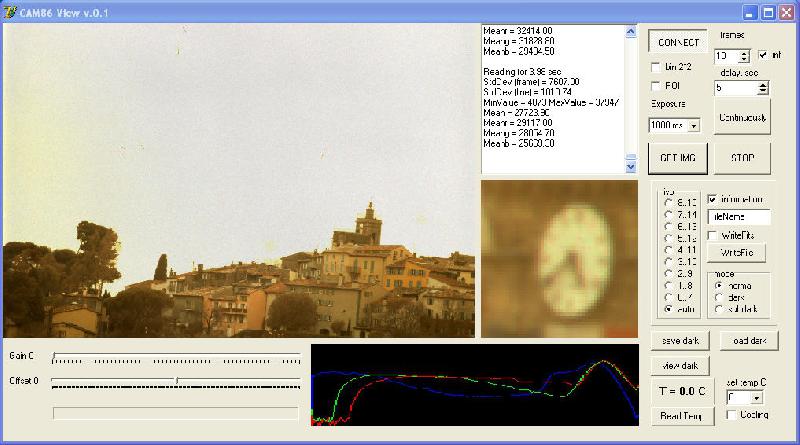
Task: Uncheck the inf checkbox next to frames
Action: 763,55
